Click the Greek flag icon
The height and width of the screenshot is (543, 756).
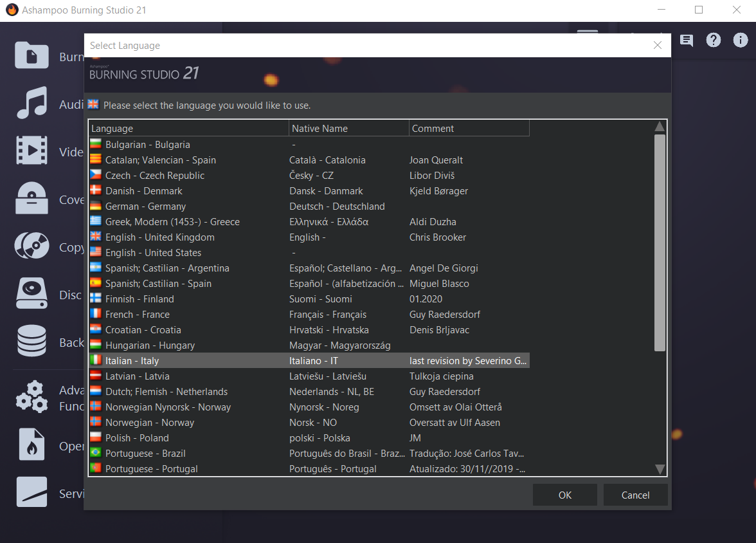pyautogui.click(x=96, y=221)
